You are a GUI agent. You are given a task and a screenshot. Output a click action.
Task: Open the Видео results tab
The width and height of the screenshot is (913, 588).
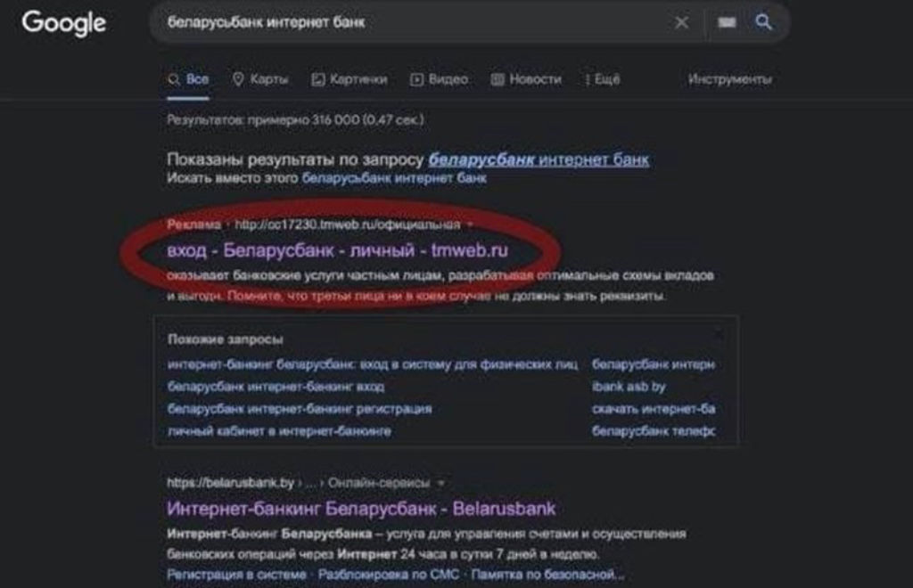(439, 79)
